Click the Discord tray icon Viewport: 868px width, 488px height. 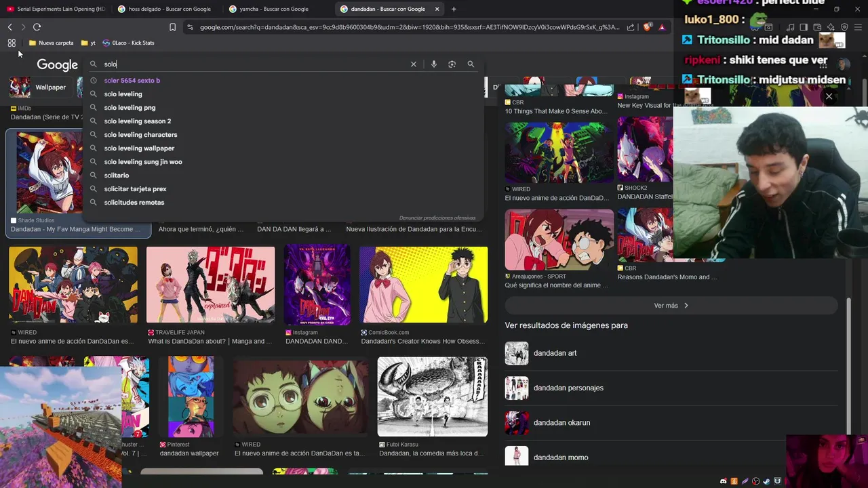[x=724, y=481]
